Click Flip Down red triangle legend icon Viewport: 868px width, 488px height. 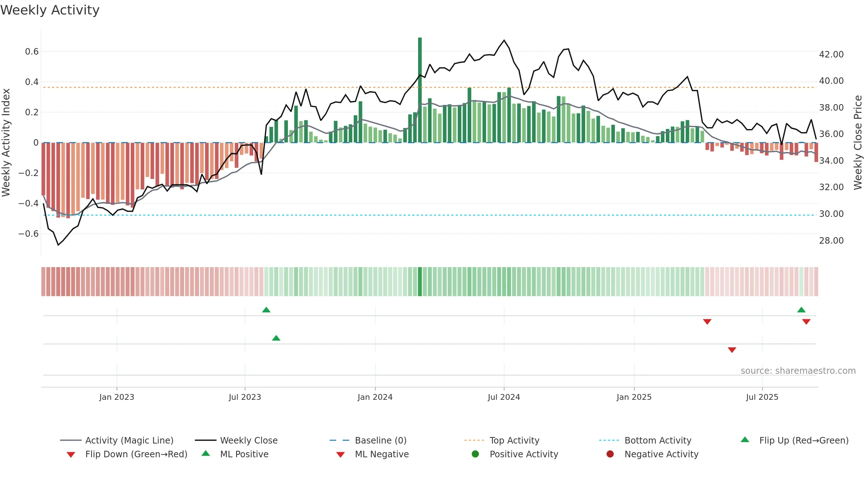pyautogui.click(x=71, y=454)
